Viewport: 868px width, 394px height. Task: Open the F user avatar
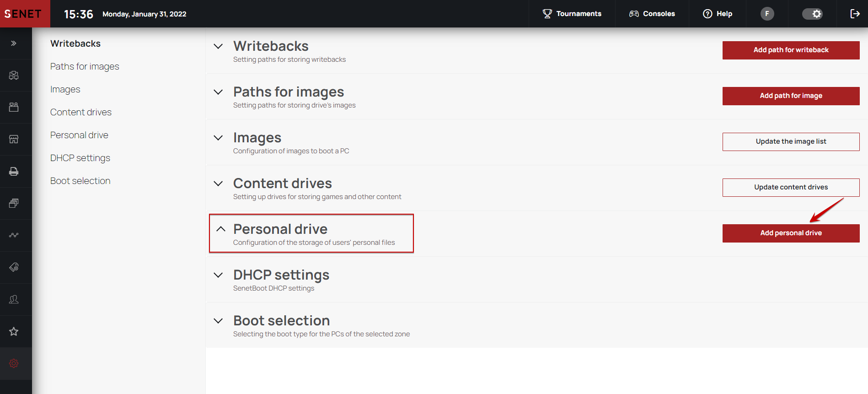click(767, 14)
